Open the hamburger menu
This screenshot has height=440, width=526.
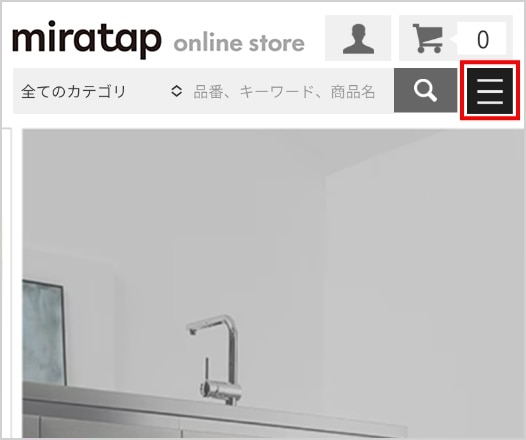(490, 91)
